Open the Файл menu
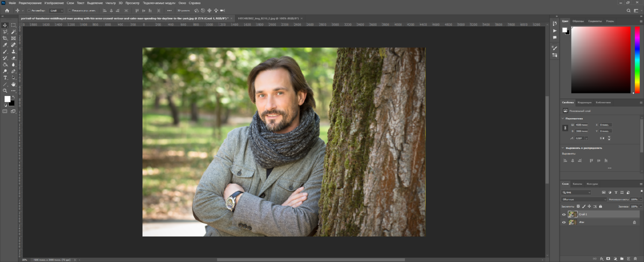The width and height of the screenshot is (644, 262). (x=12, y=3)
